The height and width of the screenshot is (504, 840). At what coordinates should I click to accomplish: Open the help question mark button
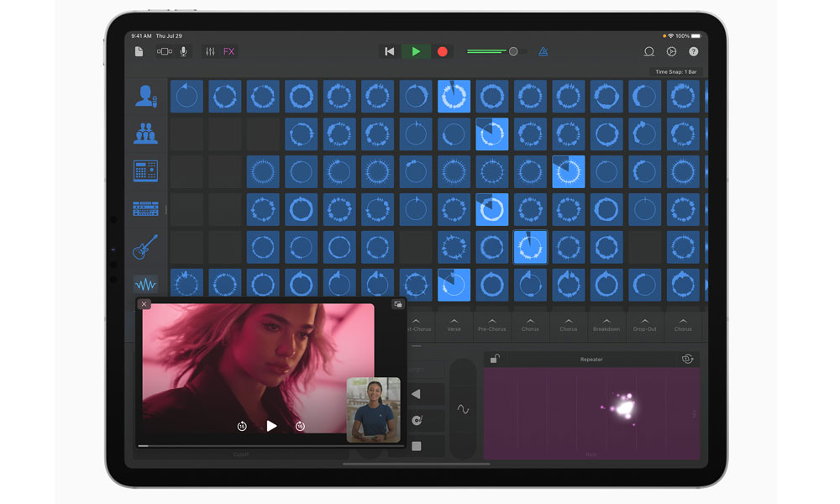click(x=693, y=51)
